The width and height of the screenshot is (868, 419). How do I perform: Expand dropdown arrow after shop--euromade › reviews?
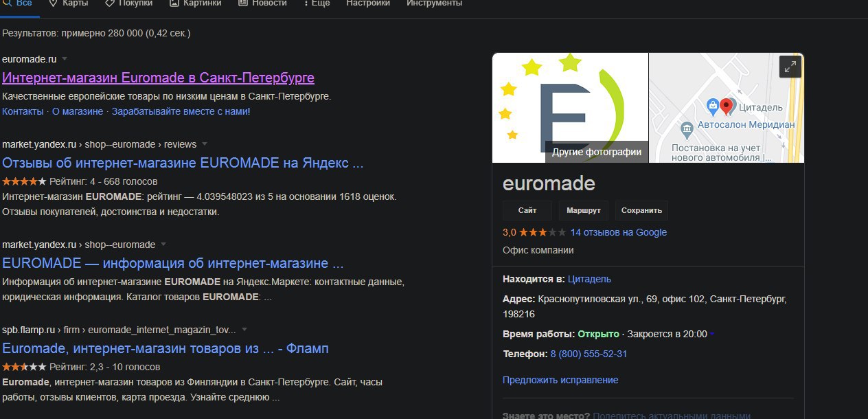click(x=205, y=144)
